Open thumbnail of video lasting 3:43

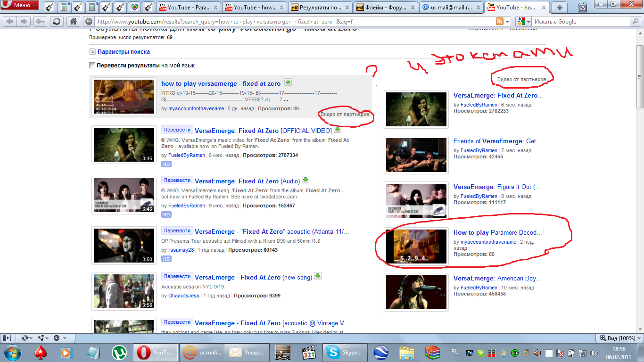[x=124, y=195]
